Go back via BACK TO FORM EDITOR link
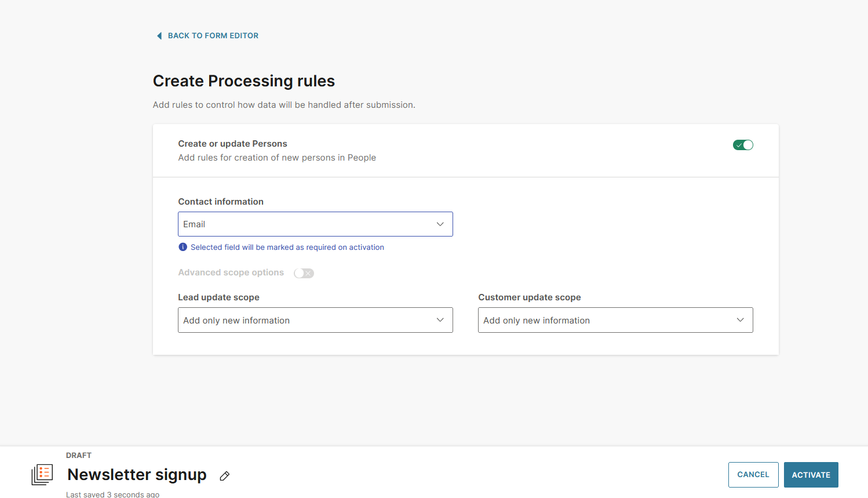The height and width of the screenshot is (498, 868). (213, 36)
